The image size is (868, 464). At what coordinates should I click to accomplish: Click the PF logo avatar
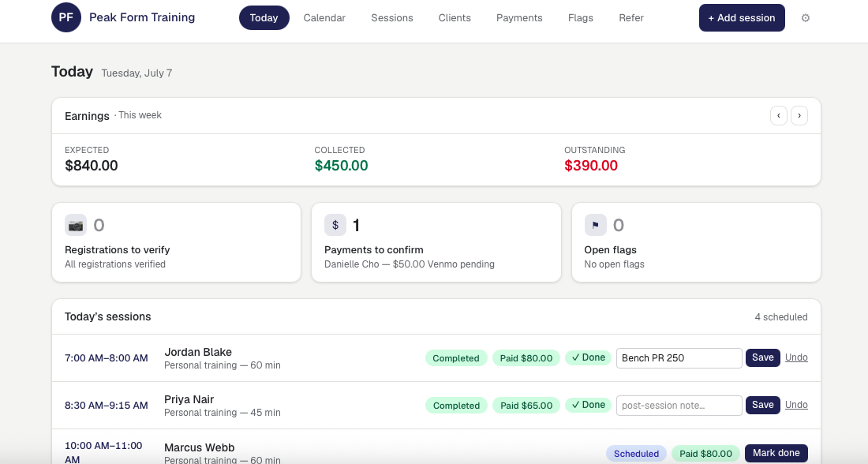coord(65,17)
